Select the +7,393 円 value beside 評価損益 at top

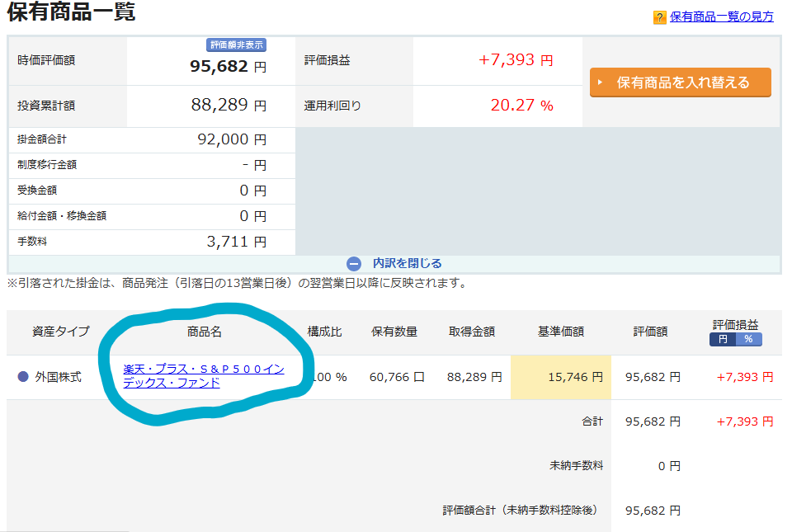pyautogui.click(x=516, y=60)
